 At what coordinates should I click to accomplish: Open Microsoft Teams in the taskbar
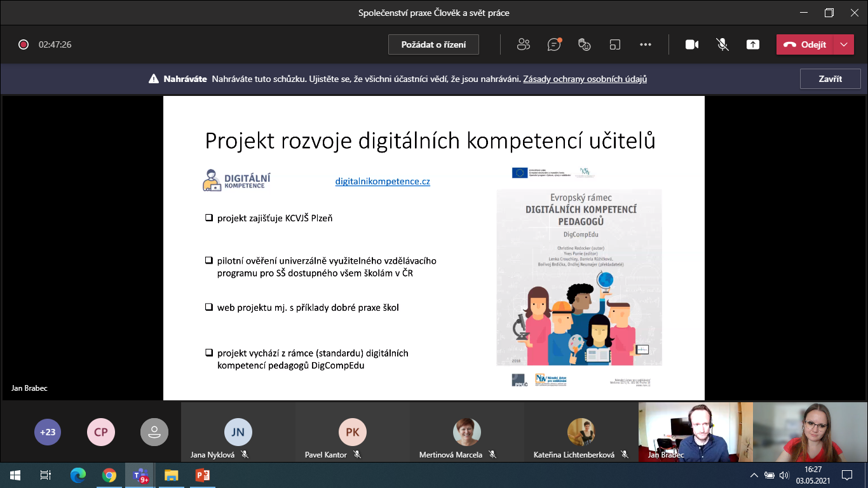140,475
